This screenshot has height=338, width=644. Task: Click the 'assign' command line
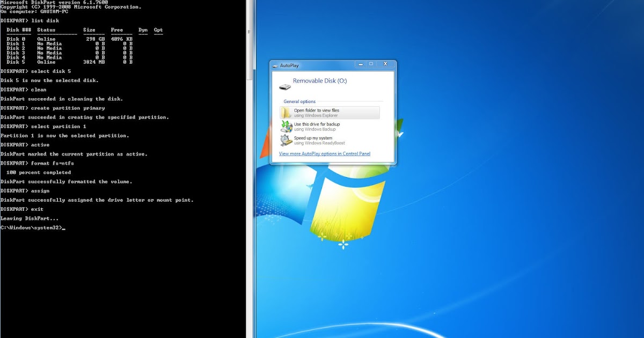tap(25, 190)
